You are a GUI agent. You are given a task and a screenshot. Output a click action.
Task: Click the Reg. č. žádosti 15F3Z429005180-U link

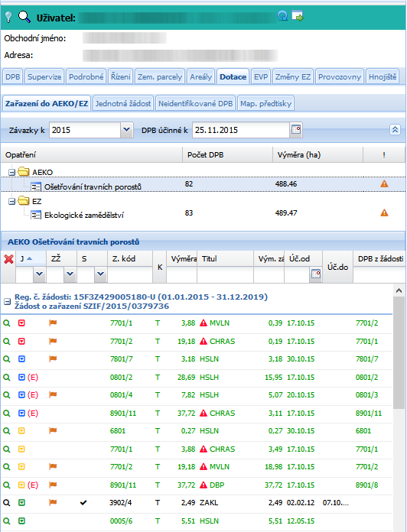(x=141, y=297)
